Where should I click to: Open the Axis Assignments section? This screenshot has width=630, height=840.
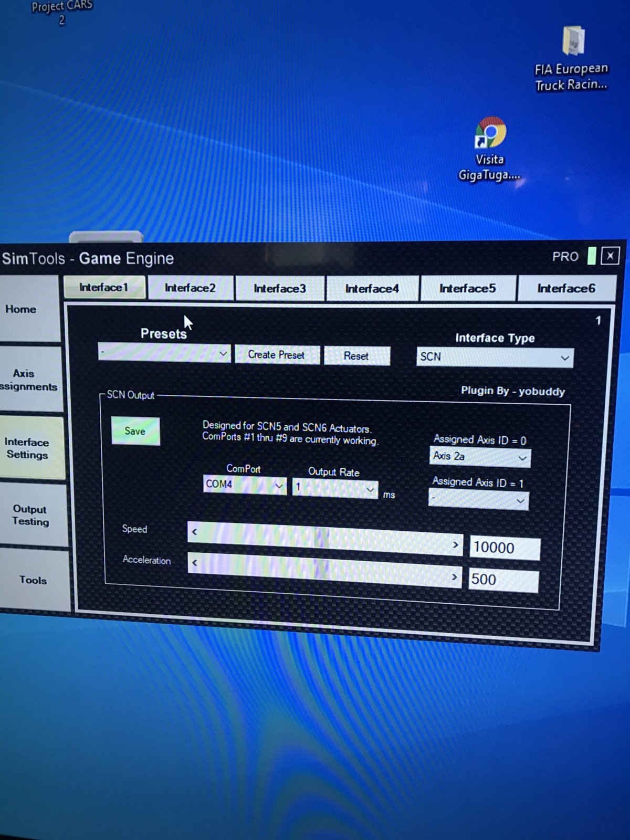(x=30, y=380)
